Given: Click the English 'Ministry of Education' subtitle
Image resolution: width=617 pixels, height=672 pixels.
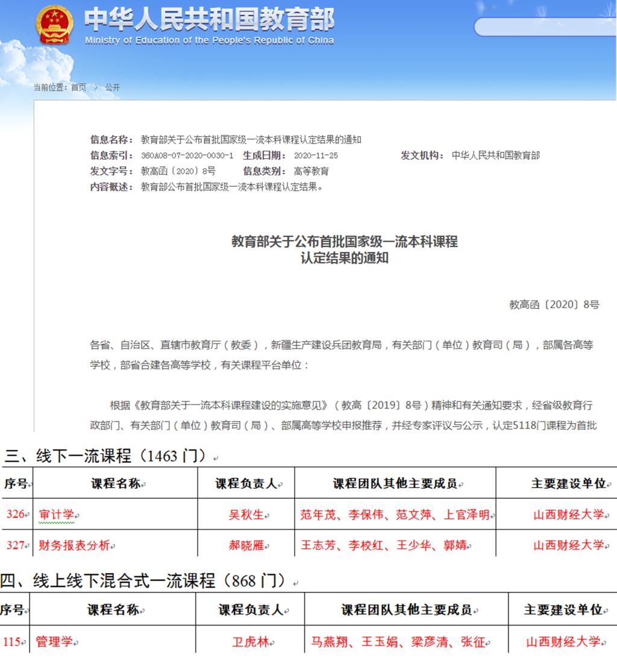Looking at the screenshot, I should coord(209,40).
